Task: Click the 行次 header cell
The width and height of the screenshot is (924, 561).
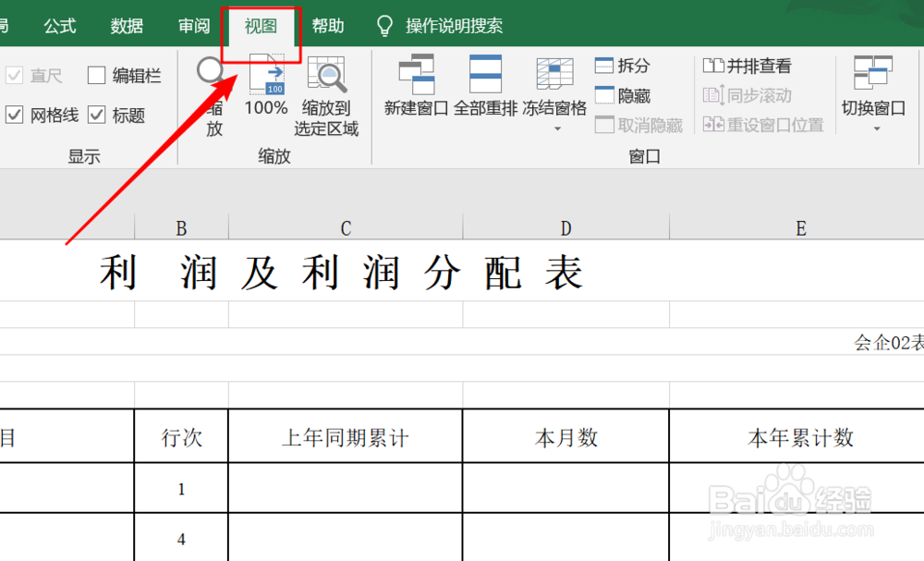Action: (181, 436)
